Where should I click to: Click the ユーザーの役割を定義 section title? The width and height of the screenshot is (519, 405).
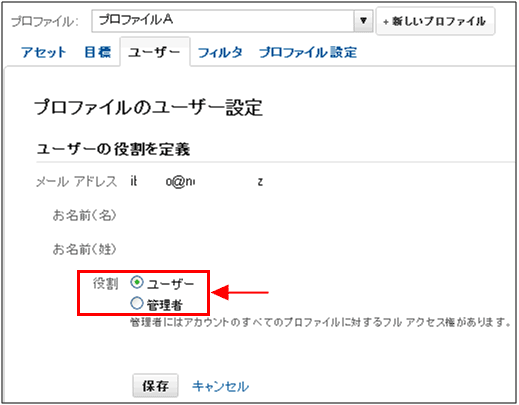point(113,149)
